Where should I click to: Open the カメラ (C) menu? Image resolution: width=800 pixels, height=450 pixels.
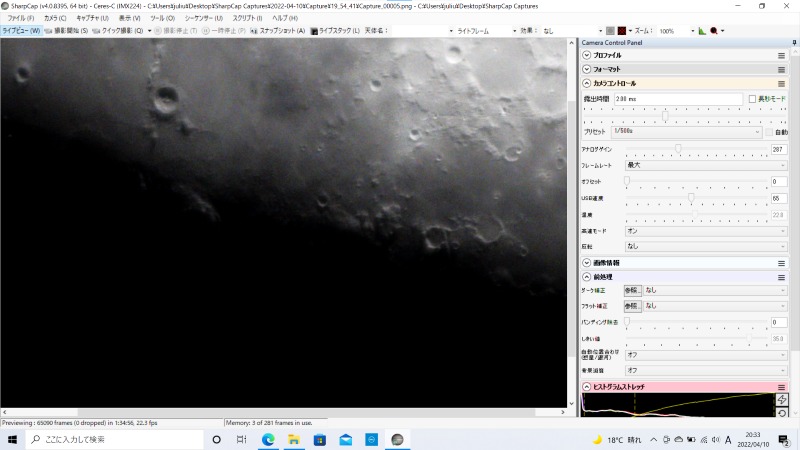(53, 18)
